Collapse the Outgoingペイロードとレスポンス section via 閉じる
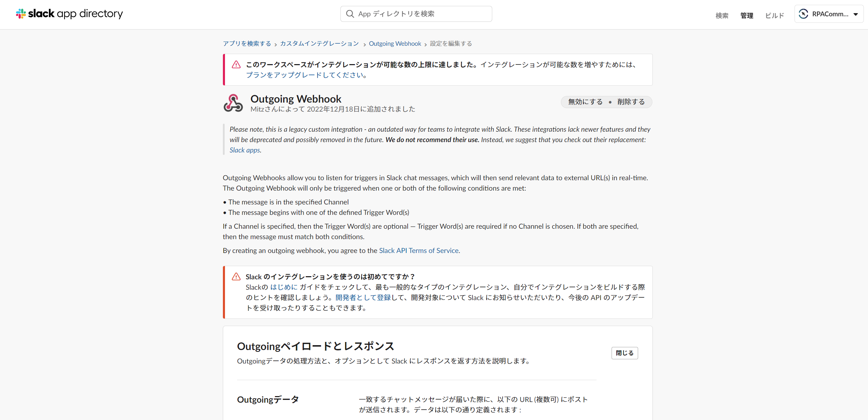 tap(624, 353)
